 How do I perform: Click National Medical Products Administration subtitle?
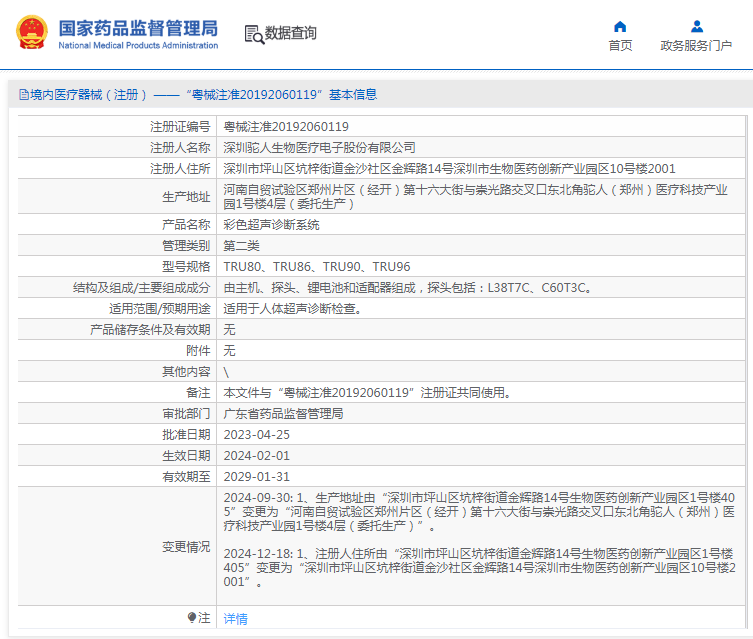[138, 46]
